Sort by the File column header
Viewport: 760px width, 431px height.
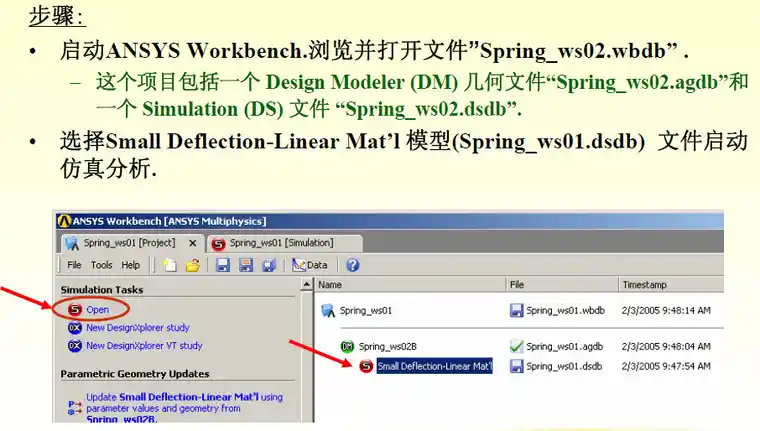(562, 285)
